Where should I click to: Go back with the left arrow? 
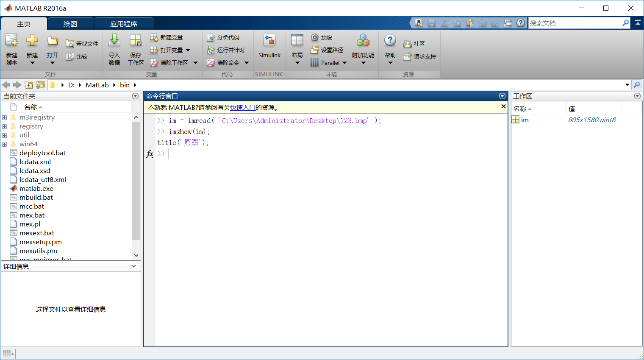click(6, 85)
